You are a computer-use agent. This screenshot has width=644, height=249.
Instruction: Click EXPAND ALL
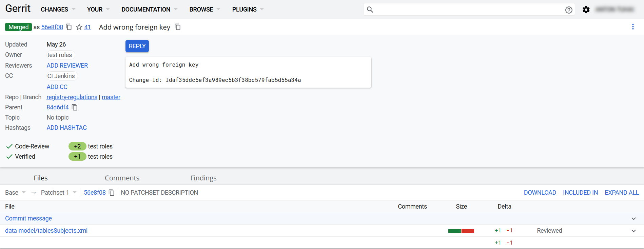tap(622, 193)
